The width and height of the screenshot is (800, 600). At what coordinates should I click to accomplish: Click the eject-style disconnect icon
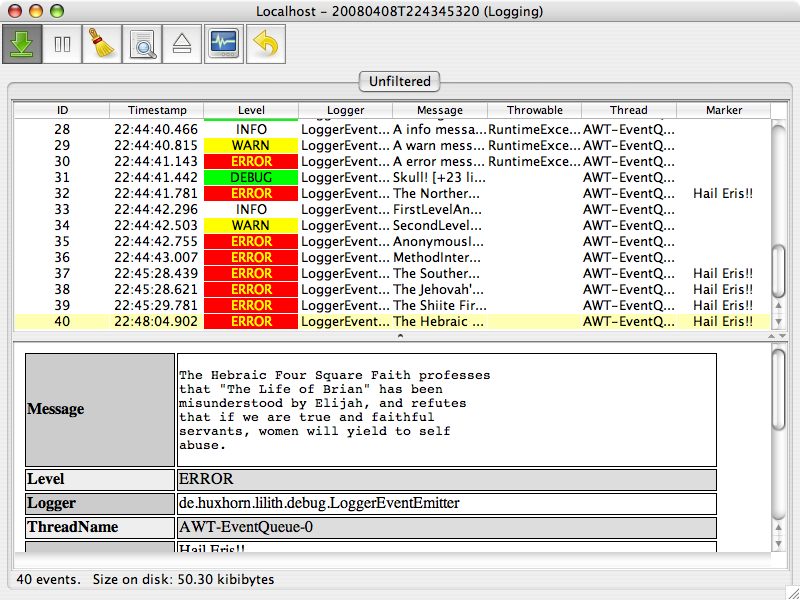(182, 43)
